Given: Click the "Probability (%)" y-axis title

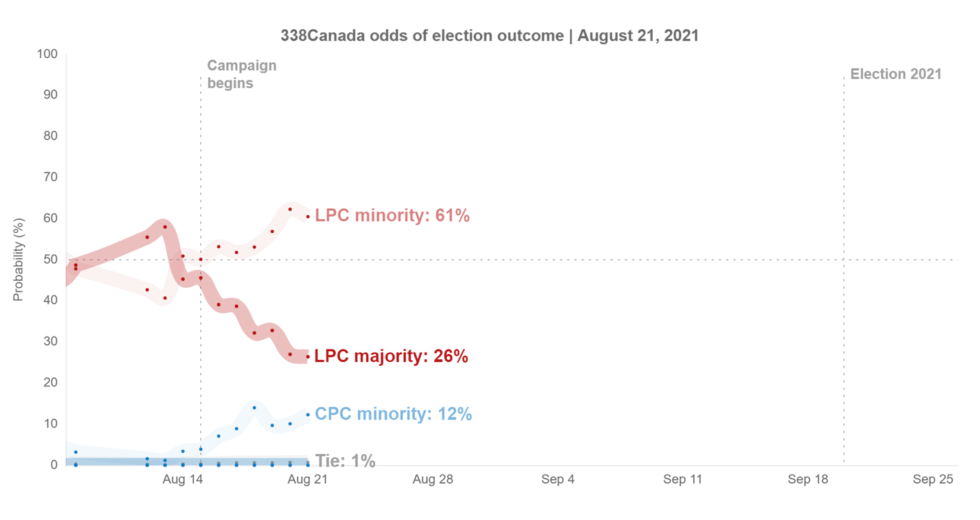Looking at the screenshot, I should click(18, 259).
